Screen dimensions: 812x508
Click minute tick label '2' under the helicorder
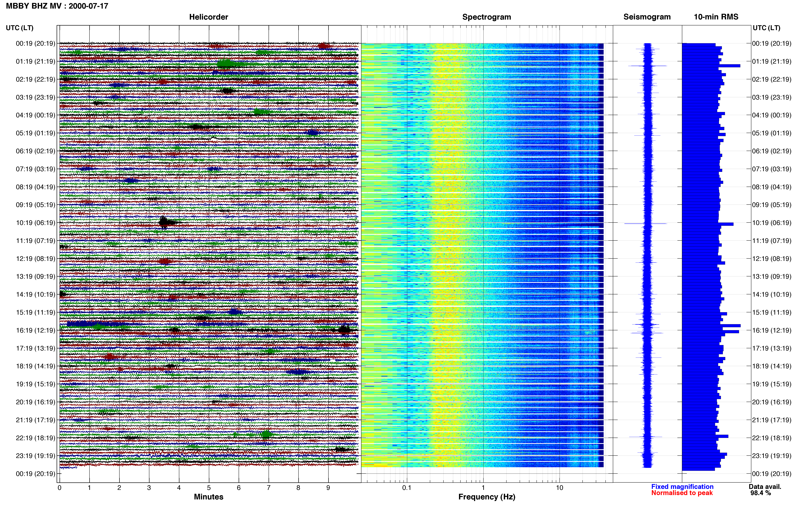pyautogui.click(x=119, y=487)
